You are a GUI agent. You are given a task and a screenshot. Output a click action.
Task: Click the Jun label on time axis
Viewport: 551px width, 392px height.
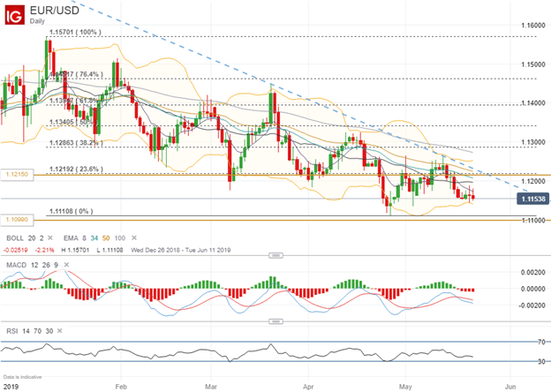(x=510, y=387)
